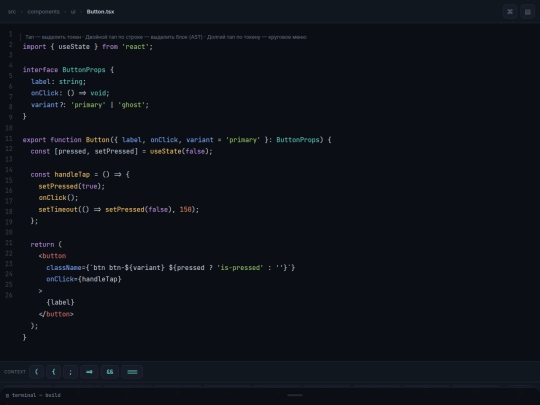Insert the arrow operator chip in context bar
This screenshot has width=540, height=405.
pos(89,372)
